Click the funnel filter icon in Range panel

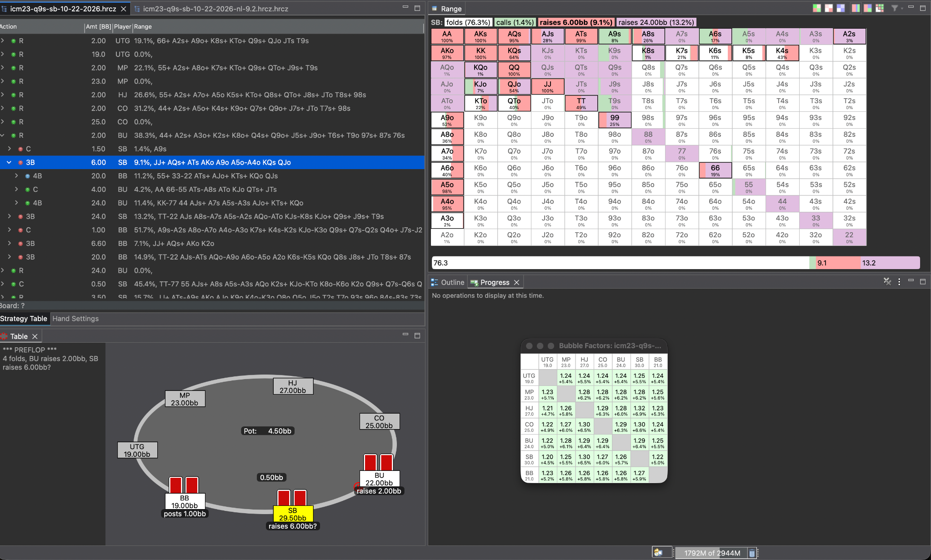click(x=894, y=8)
